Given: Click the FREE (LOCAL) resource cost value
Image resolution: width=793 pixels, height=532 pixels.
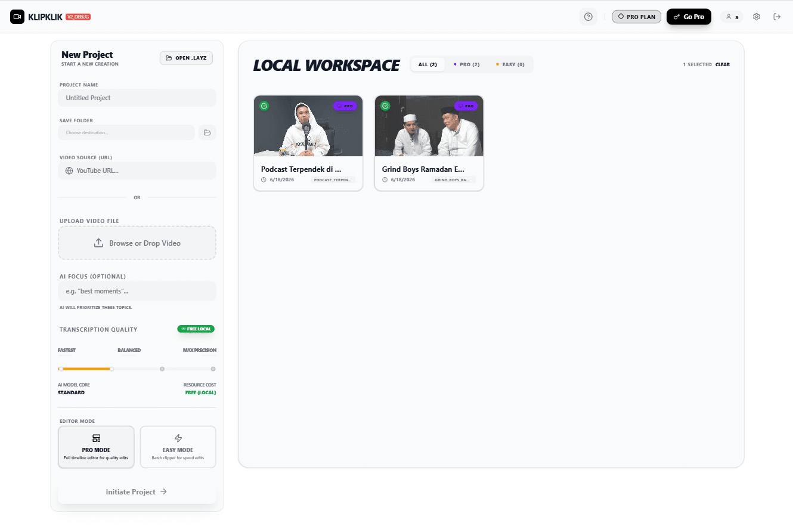Looking at the screenshot, I should [x=200, y=392].
